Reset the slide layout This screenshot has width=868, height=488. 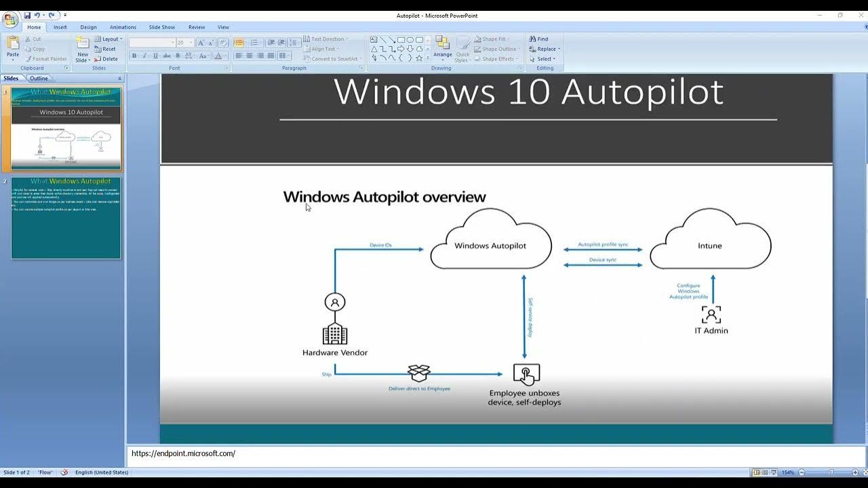pos(105,49)
